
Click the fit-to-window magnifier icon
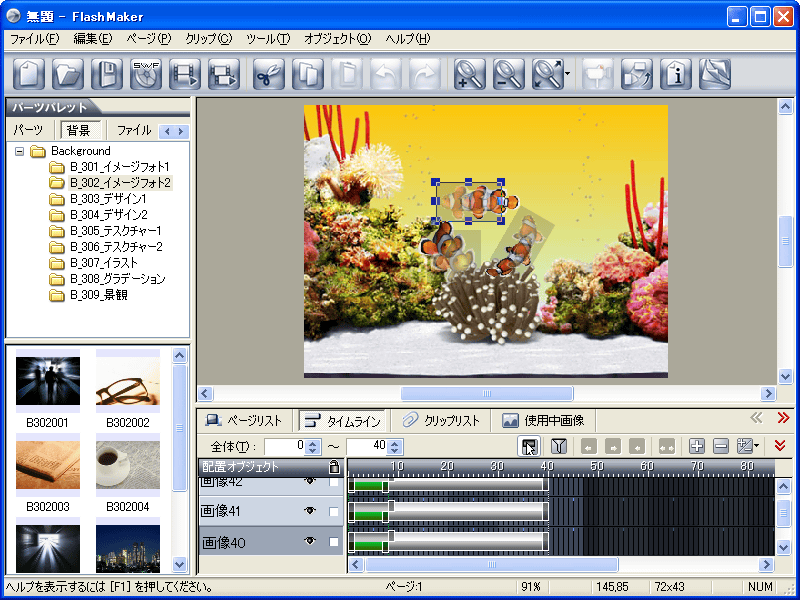pyautogui.click(x=547, y=74)
